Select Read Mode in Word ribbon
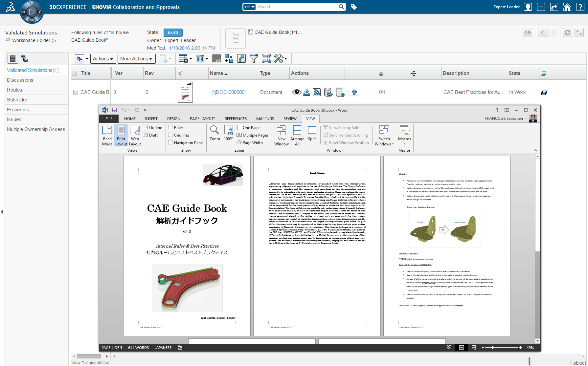Screen dimensions: 588x366 tap(107, 136)
